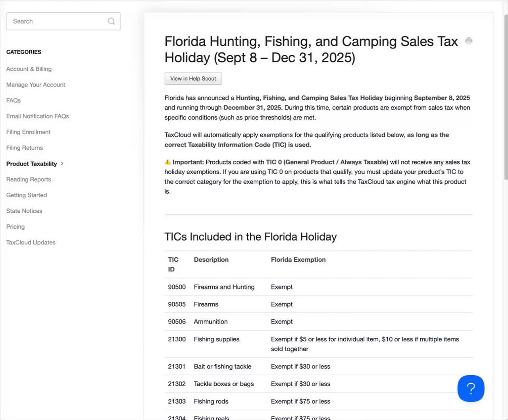Viewport: 508px width, 420px height.
Task: Click the Bait or fishing tackle cell
Action: click(223, 366)
